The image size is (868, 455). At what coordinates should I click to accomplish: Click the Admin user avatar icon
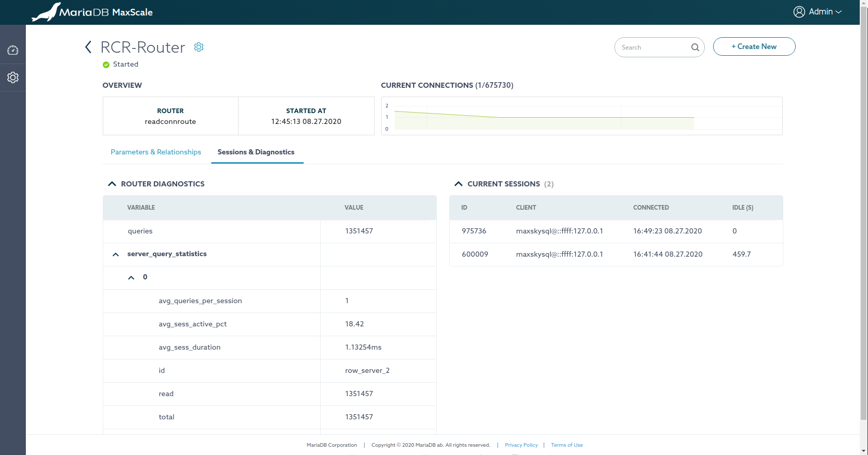(x=799, y=12)
